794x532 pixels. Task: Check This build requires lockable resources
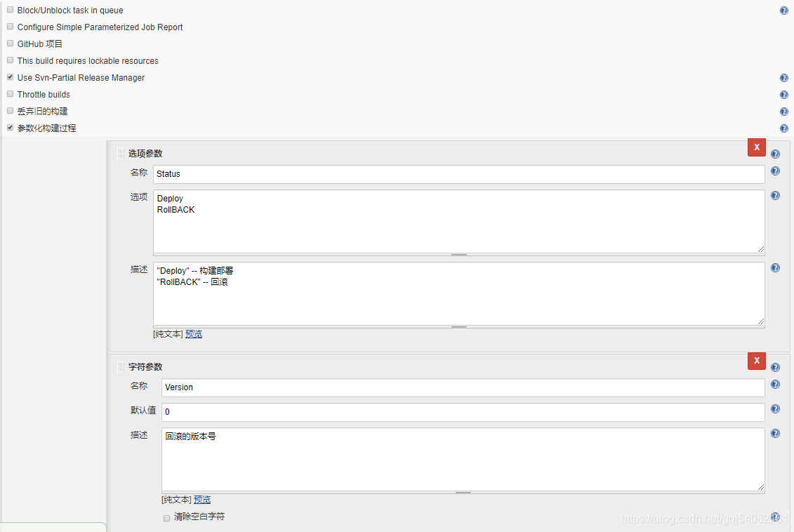pyautogui.click(x=10, y=60)
